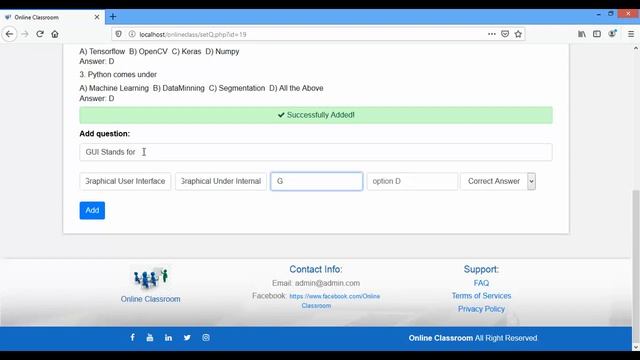Open the YouTube icon in footer
This screenshot has width=640, height=360.
(150, 338)
